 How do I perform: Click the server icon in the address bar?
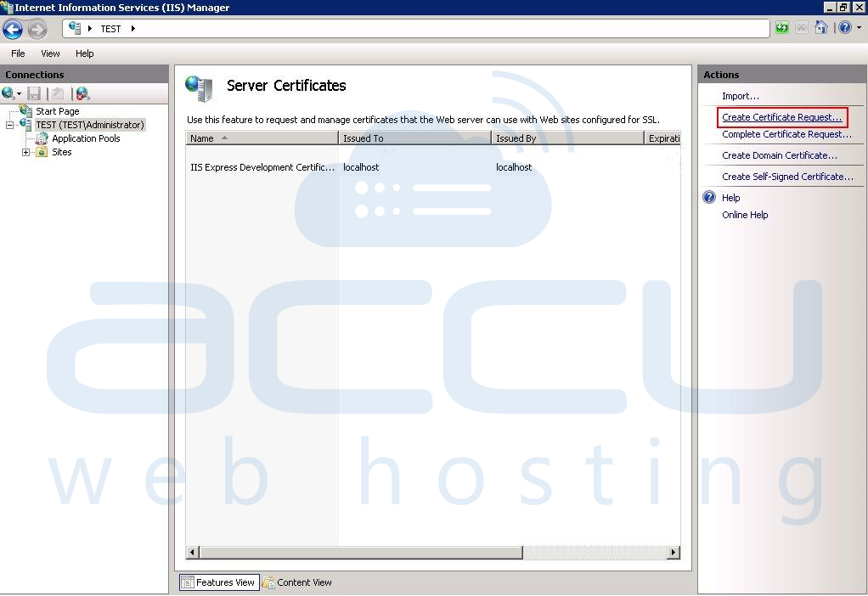[75, 28]
